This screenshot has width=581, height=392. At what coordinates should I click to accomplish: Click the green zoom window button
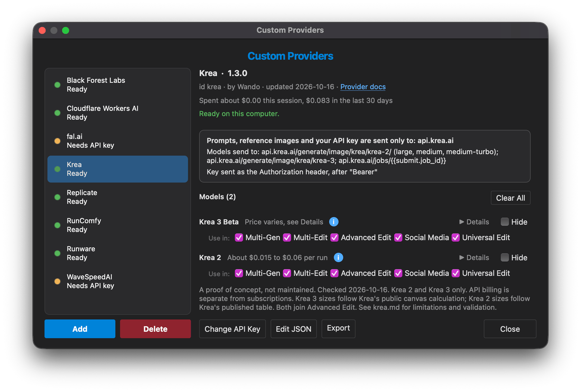coord(66,30)
